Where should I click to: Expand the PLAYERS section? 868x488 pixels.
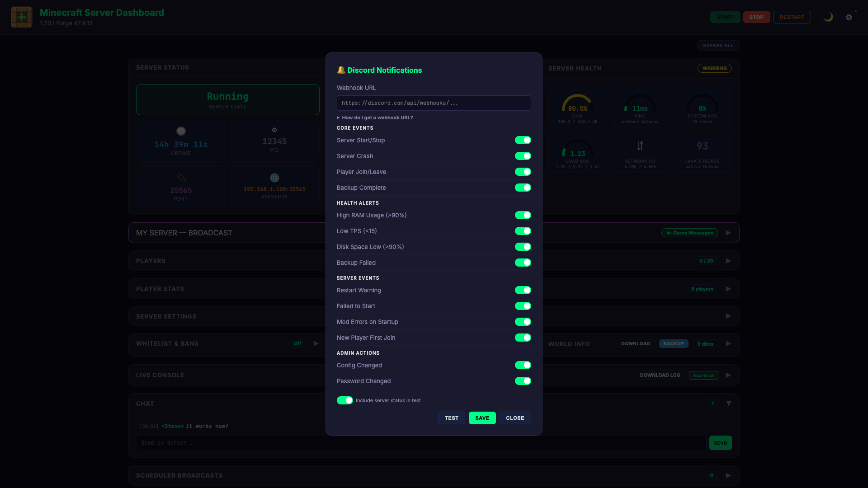coord(728,261)
